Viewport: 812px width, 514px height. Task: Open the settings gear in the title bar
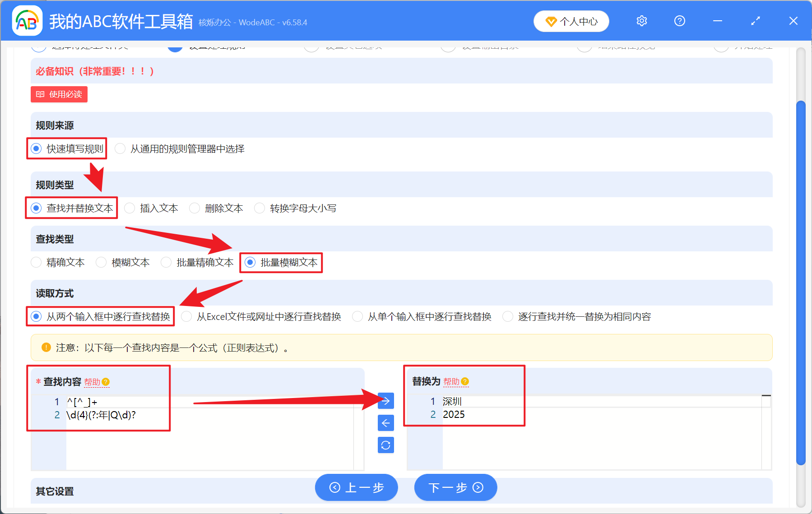[x=641, y=21]
